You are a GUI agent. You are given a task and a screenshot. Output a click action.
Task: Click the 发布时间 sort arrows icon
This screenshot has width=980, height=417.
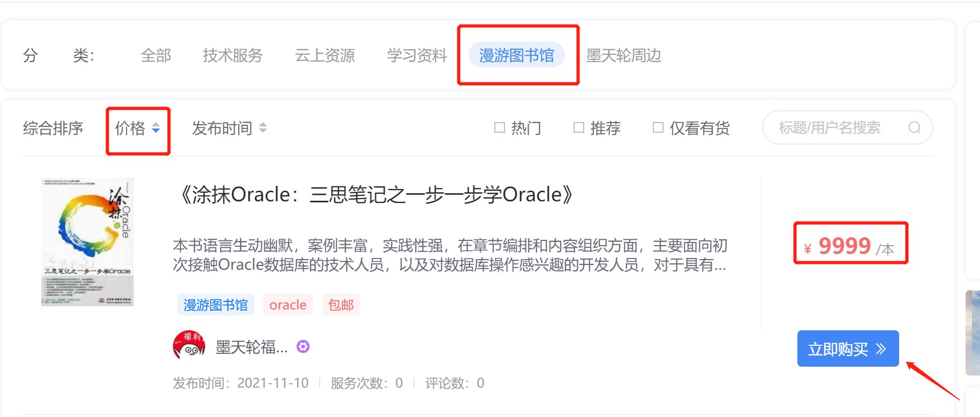263,128
